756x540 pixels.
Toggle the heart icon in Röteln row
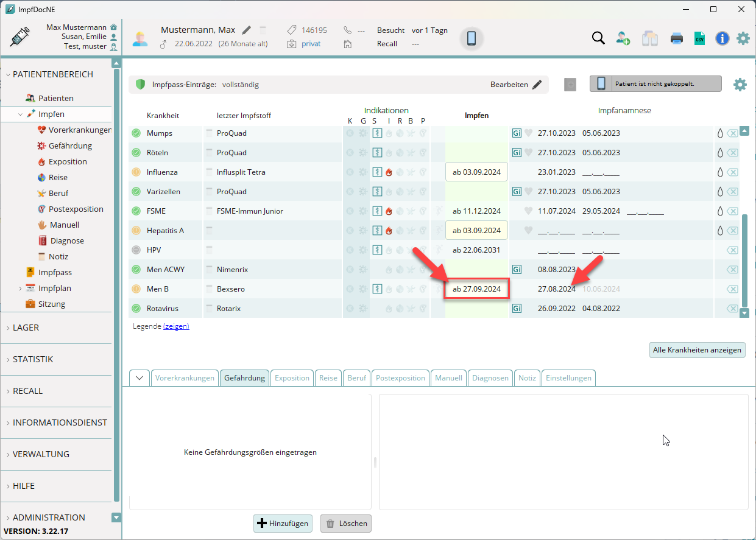pos(528,153)
